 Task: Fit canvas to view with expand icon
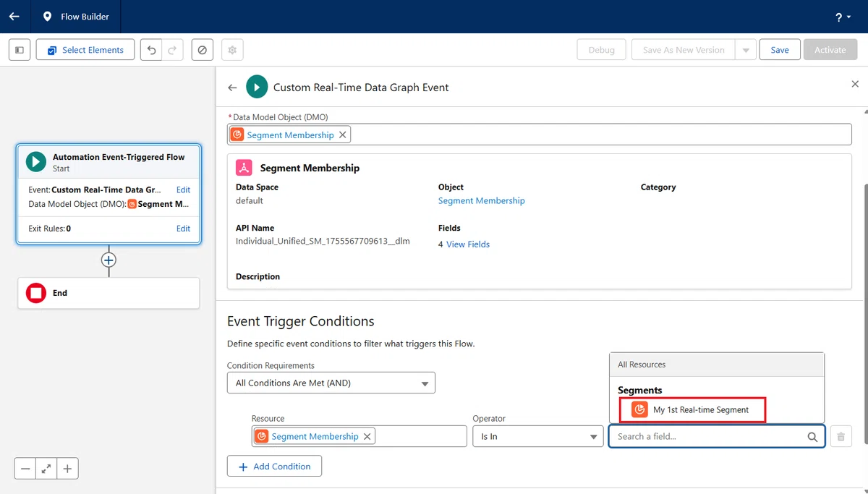pyautogui.click(x=46, y=469)
